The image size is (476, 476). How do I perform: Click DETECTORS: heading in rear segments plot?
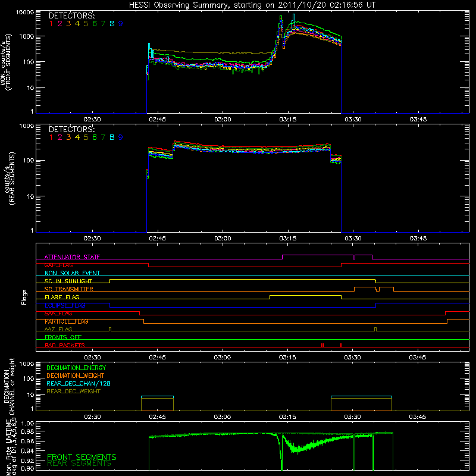[x=71, y=129]
